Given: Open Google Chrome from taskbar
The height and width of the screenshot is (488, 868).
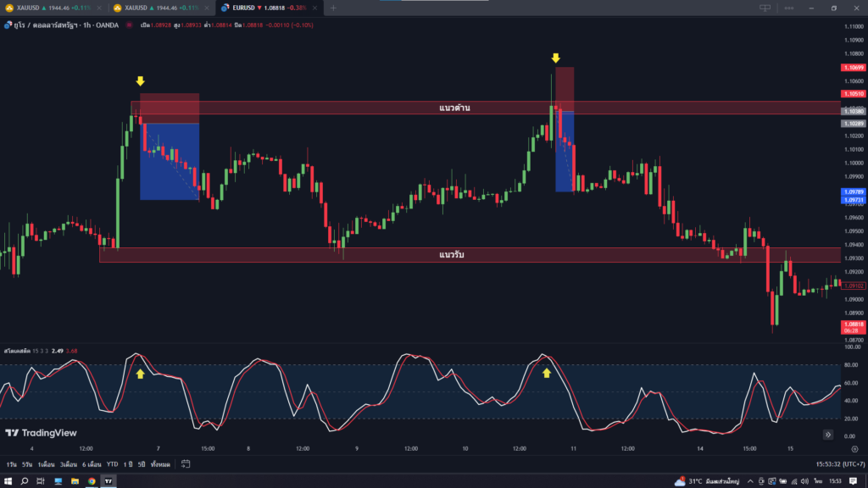Looking at the screenshot, I should point(92,481).
